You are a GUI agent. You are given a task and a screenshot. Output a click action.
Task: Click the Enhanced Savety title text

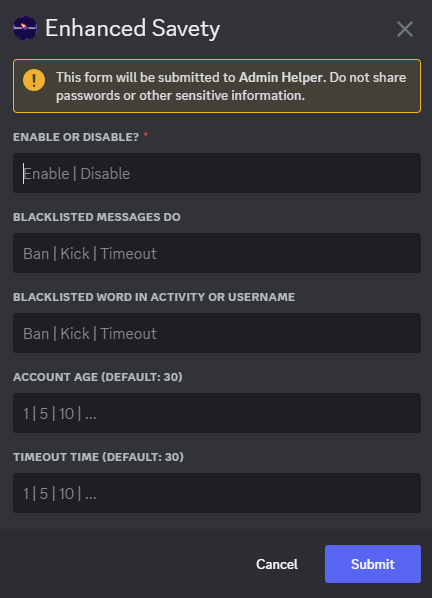133,29
